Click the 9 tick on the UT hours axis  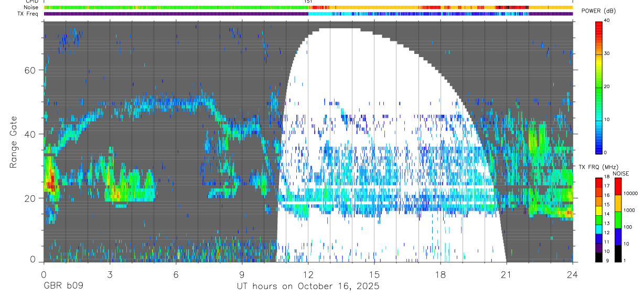point(242,273)
